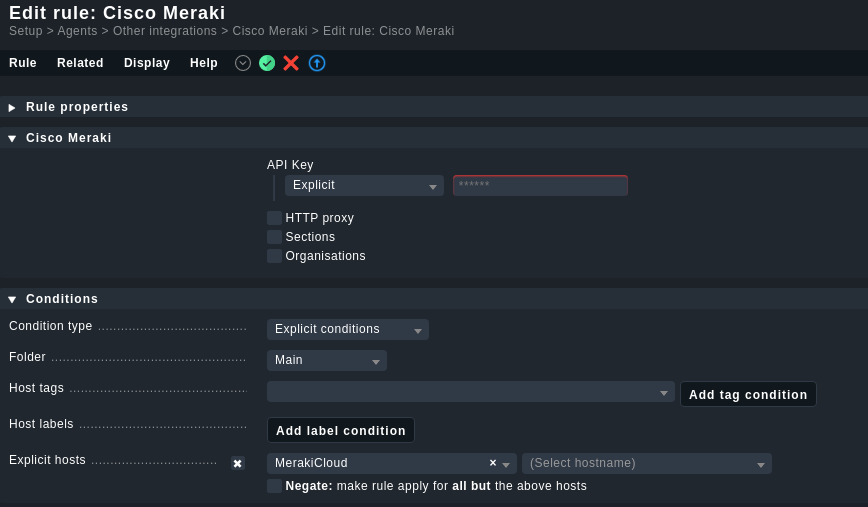Tick the Sections checkbox
This screenshot has width=868, height=507.
click(x=274, y=237)
